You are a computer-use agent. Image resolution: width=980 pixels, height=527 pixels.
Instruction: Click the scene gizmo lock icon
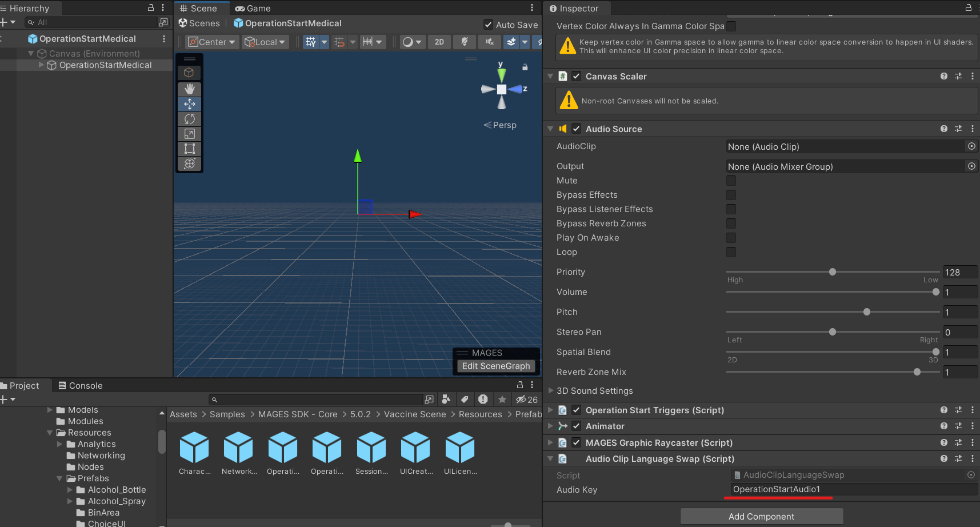(x=525, y=67)
